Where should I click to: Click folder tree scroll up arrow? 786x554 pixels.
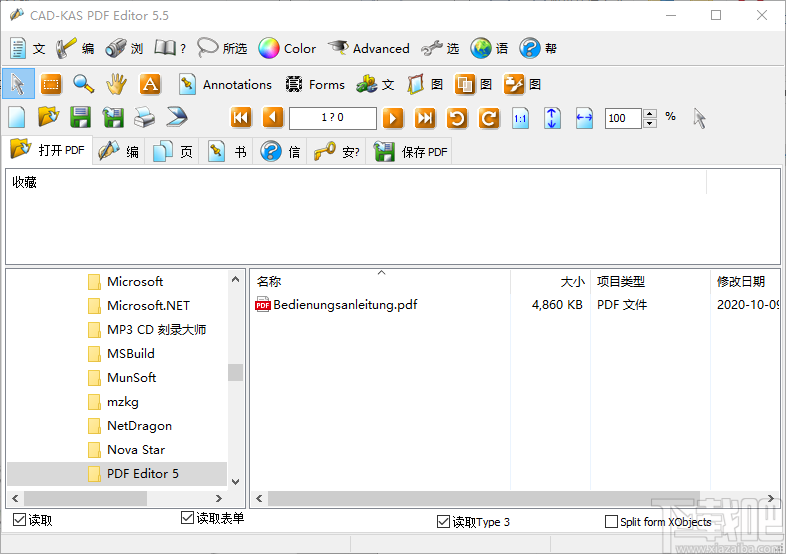236,279
